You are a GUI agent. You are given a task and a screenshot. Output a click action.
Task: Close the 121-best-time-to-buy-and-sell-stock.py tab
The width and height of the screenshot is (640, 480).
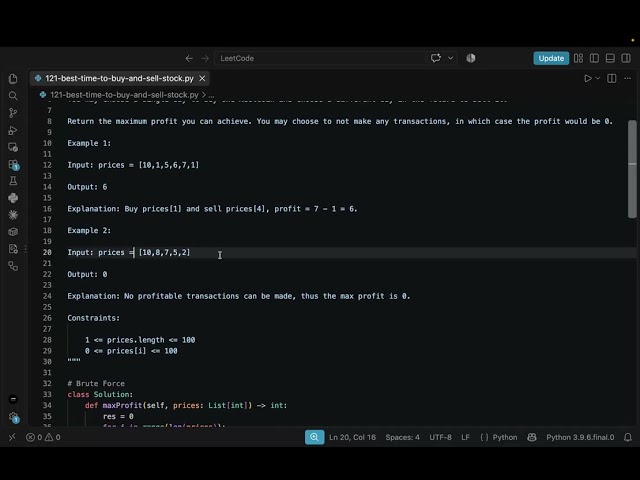click(x=202, y=78)
